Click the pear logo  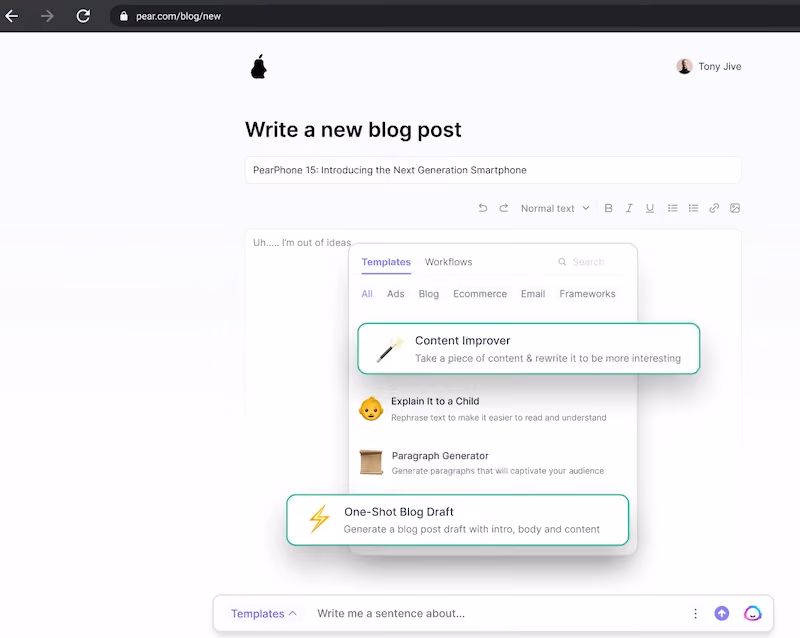pyautogui.click(x=259, y=66)
